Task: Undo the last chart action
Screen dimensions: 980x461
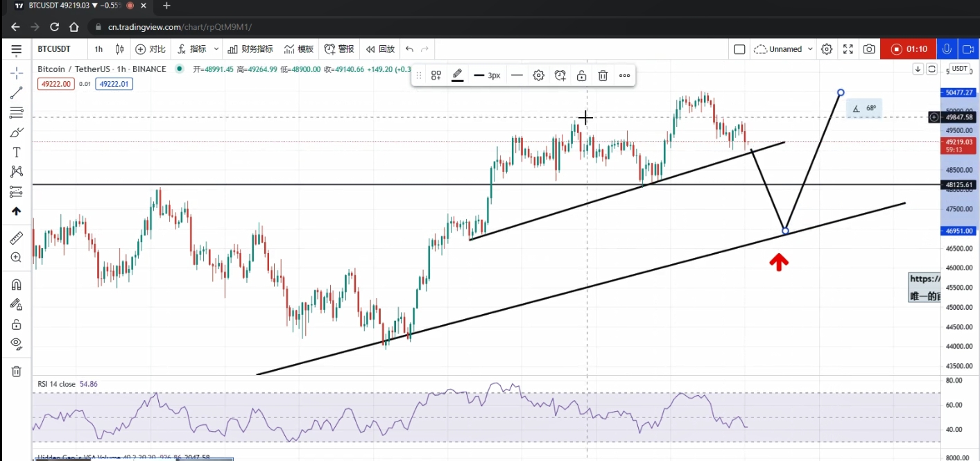Action: pyautogui.click(x=409, y=49)
